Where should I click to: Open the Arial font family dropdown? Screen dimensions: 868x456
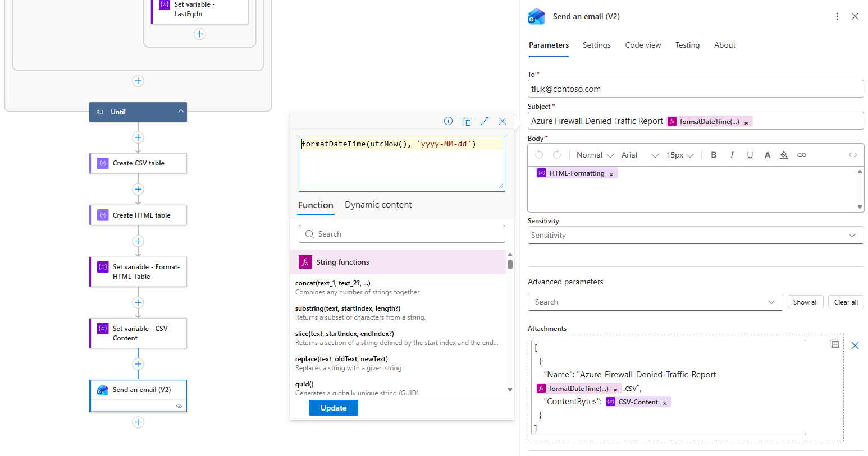[639, 155]
